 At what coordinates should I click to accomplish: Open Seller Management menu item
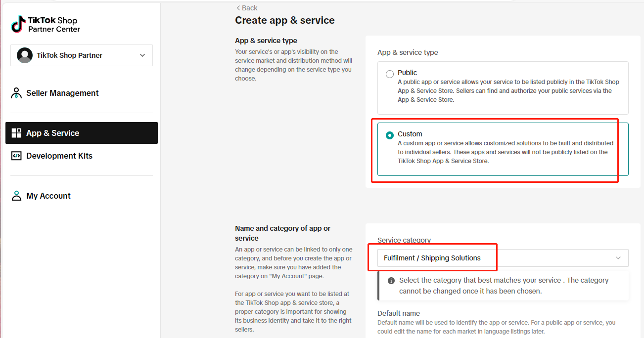82,93
